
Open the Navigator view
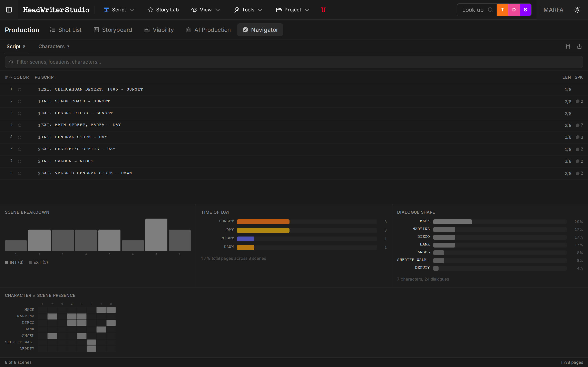click(x=260, y=30)
